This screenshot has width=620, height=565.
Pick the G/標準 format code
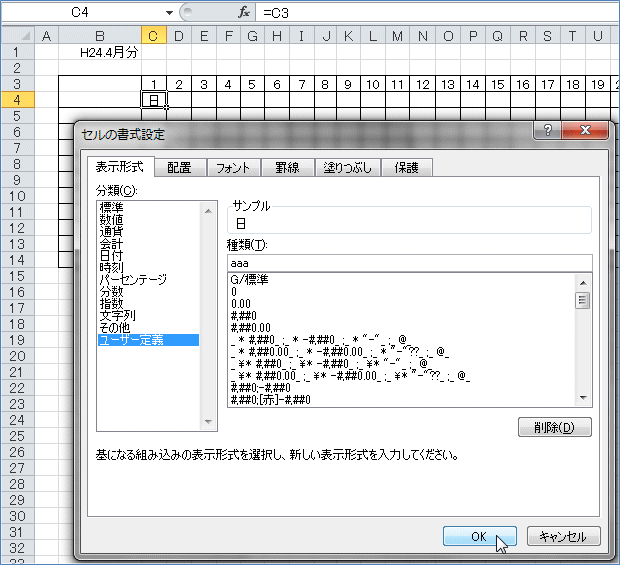tap(250, 280)
